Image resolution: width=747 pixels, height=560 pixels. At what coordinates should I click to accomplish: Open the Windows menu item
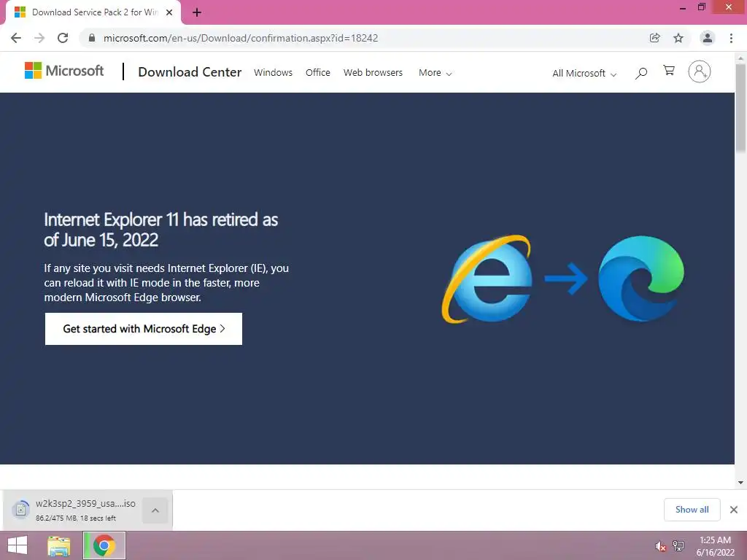[x=273, y=72]
